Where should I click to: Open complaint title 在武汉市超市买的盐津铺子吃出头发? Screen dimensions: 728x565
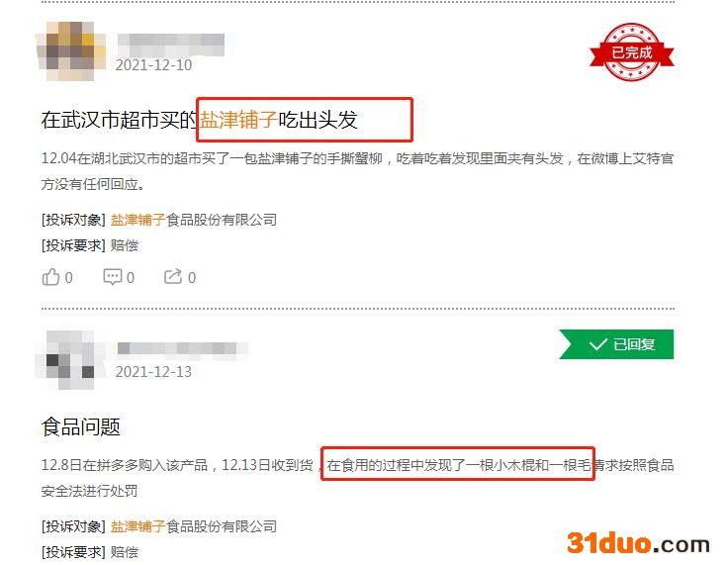199,120
